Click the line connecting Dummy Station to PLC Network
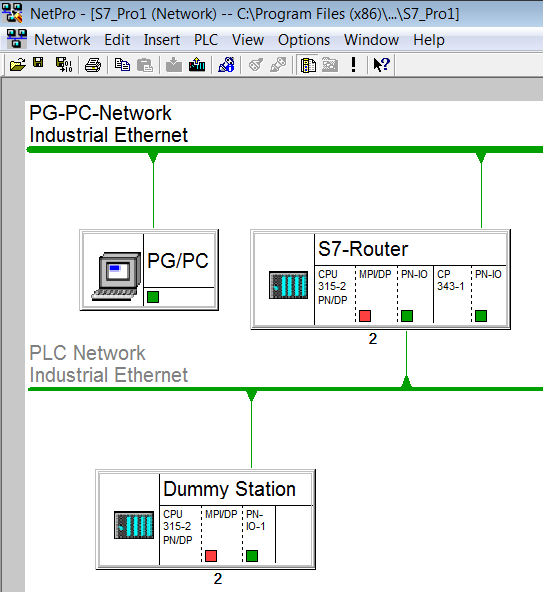Screen dimensions: 543x592 [251, 430]
